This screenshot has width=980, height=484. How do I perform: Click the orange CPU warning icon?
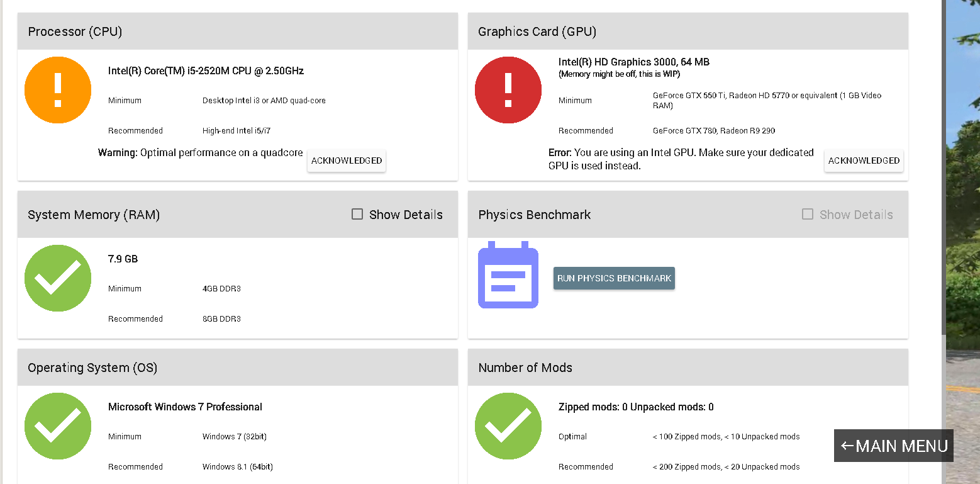tap(58, 90)
